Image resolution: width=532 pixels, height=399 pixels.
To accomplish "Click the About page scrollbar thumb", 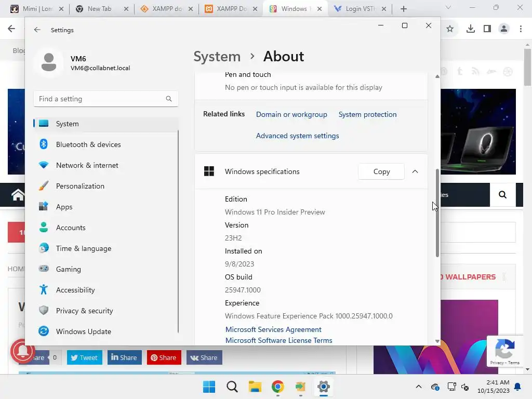I will (x=437, y=212).
